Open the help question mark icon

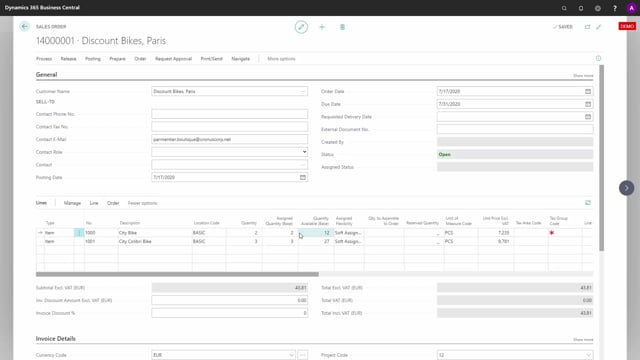click(615, 8)
